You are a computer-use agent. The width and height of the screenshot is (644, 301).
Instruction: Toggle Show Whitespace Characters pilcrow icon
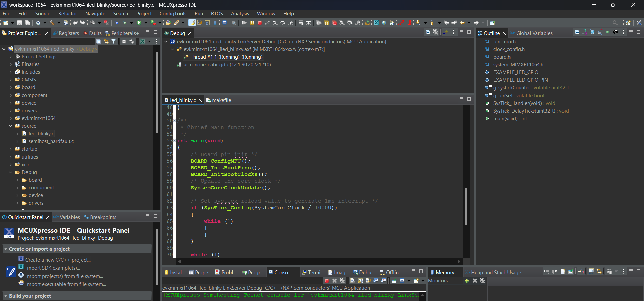(215, 23)
